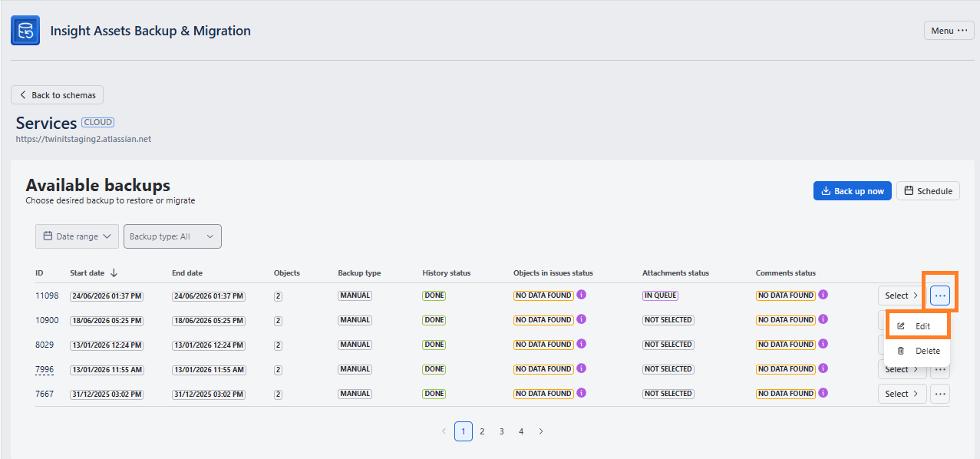Click the twinitstaging2.atlassian.net URL text
980x459 pixels.
84,140
